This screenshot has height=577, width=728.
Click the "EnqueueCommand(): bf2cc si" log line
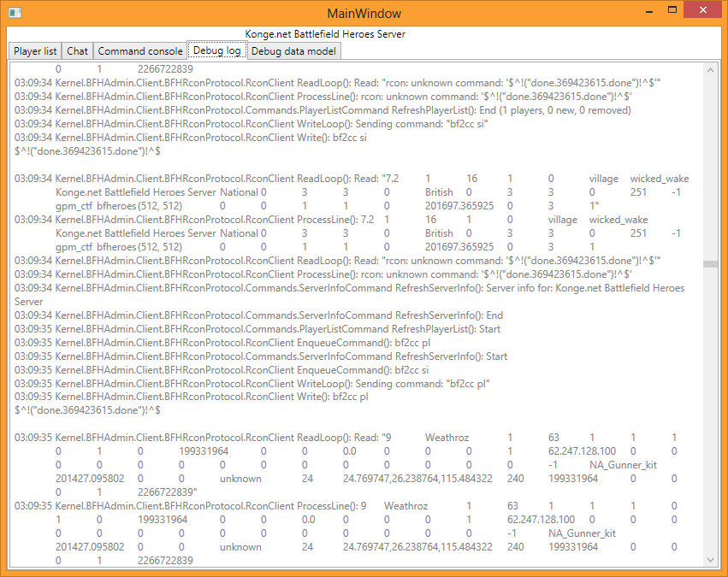[222, 370]
